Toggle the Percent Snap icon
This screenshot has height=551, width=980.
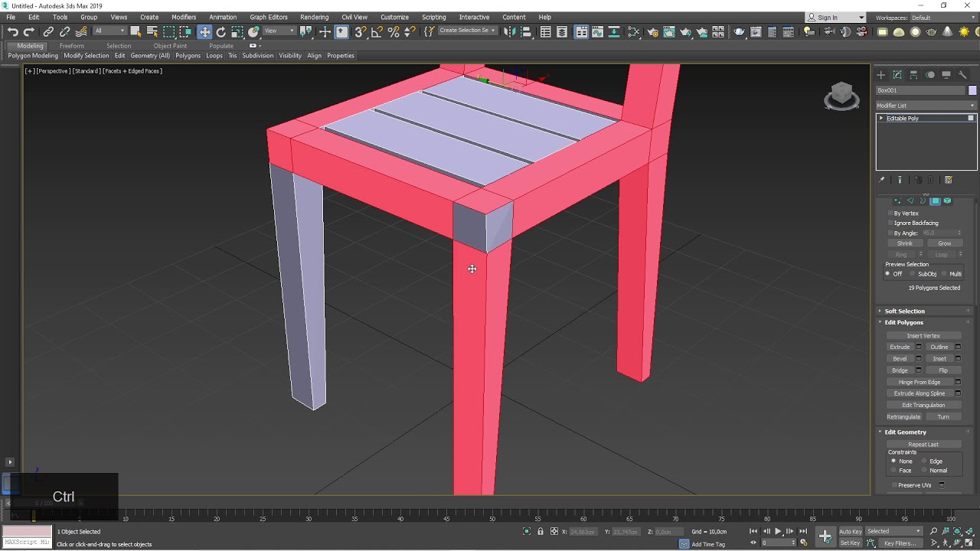click(x=394, y=31)
